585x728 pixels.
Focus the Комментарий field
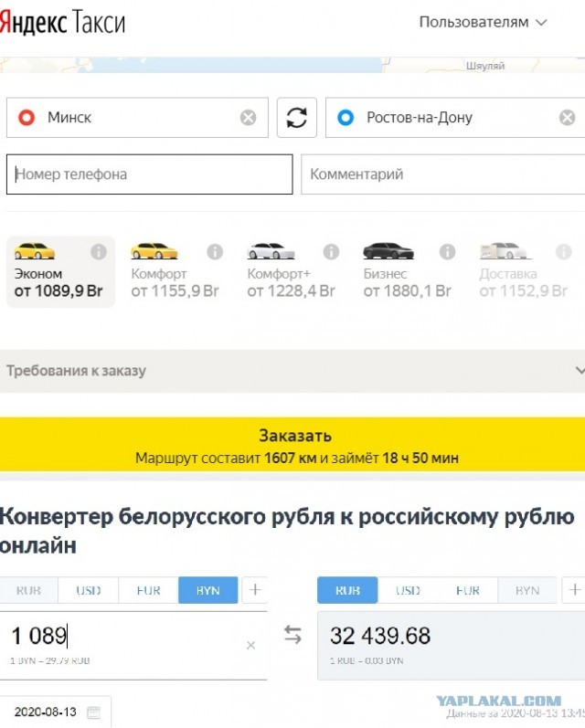[x=442, y=174]
